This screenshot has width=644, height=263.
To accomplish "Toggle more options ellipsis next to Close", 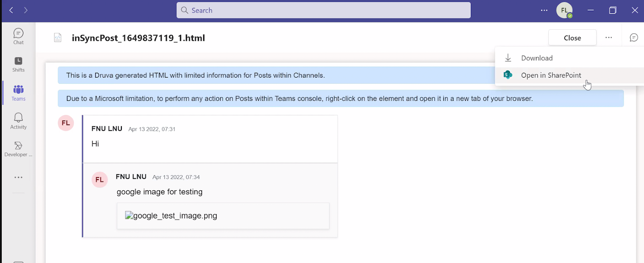I will (609, 38).
